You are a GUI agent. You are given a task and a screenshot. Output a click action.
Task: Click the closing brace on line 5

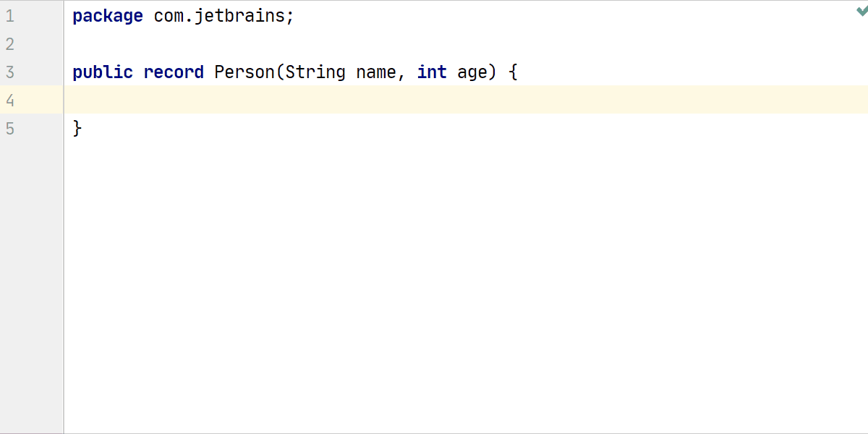76,128
